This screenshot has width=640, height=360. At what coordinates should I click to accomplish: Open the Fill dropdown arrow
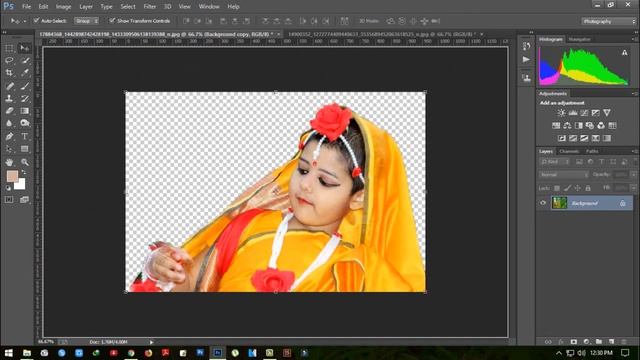633,188
